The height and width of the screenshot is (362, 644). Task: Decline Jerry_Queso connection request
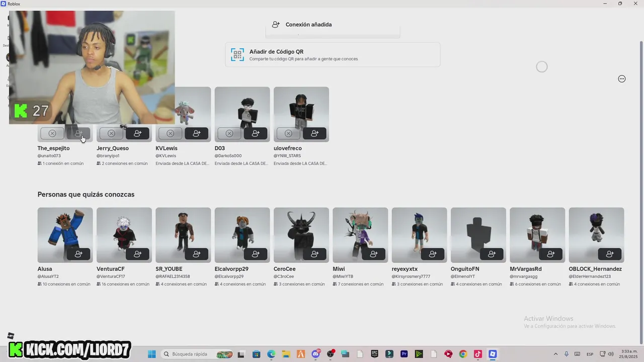[111, 133]
